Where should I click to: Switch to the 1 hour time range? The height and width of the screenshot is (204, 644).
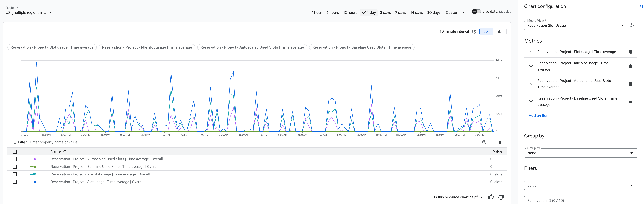[x=317, y=12]
